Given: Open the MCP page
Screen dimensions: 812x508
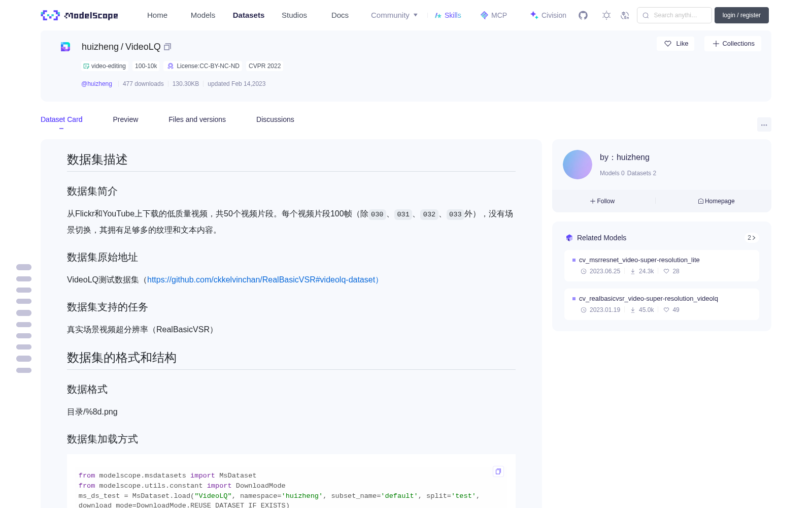Looking at the screenshot, I should click(x=493, y=15).
